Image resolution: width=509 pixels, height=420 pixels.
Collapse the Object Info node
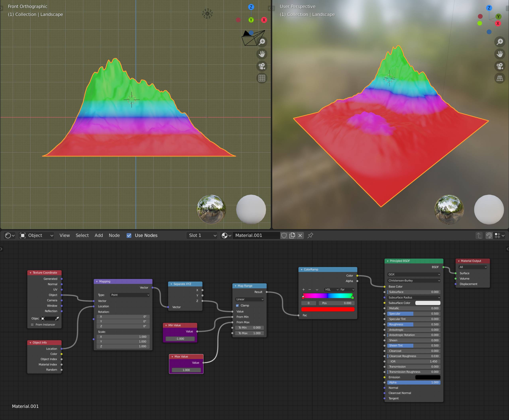click(x=30, y=342)
